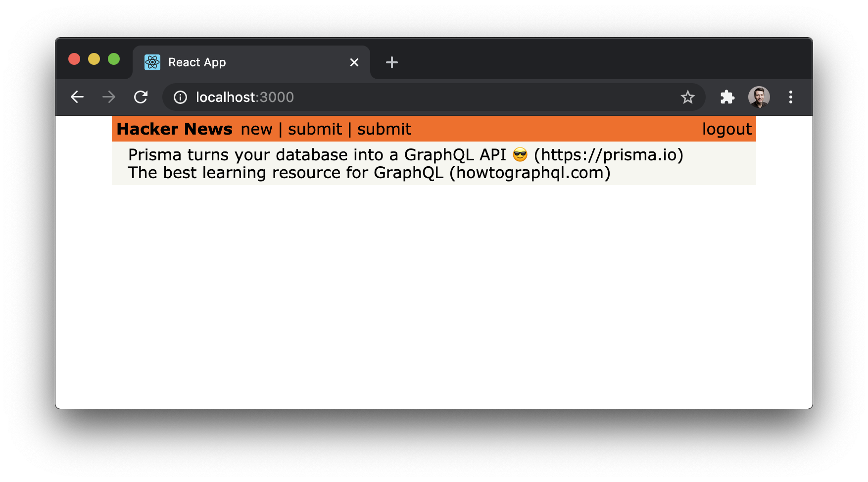This screenshot has height=482, width=868.
Task: Select the React App tab
Action: pos(251,62)
